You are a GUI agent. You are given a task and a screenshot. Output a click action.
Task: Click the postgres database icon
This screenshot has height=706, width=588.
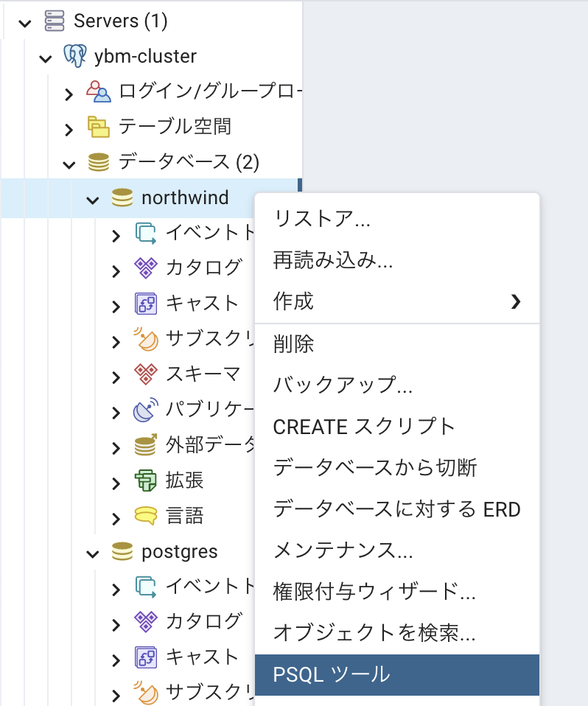(122, 551)
